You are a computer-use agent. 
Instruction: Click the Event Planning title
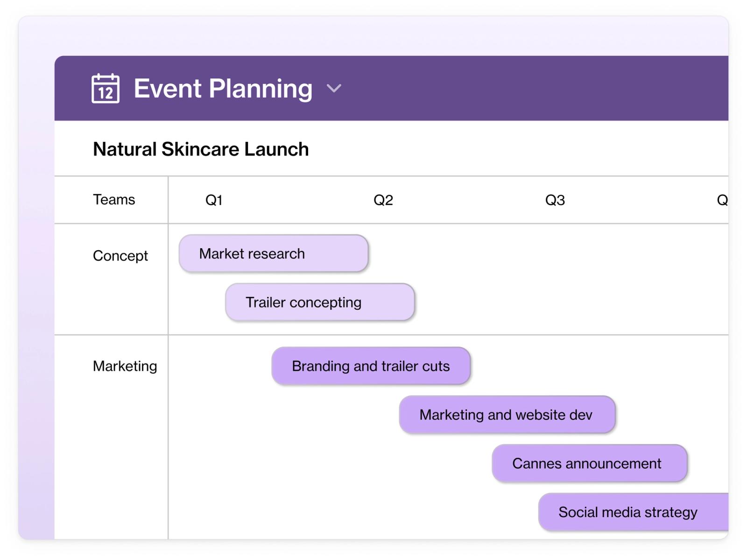(223, 88)
